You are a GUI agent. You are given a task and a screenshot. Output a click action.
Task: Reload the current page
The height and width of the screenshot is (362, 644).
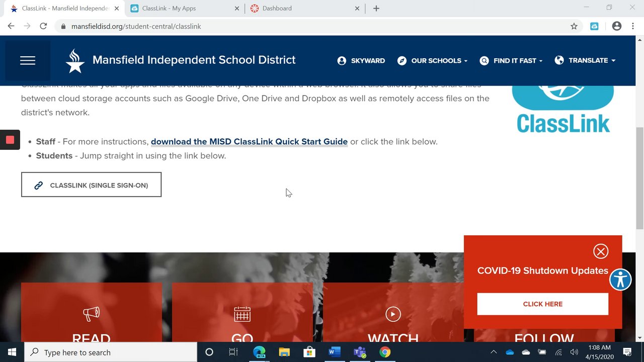tap(43, 26)
